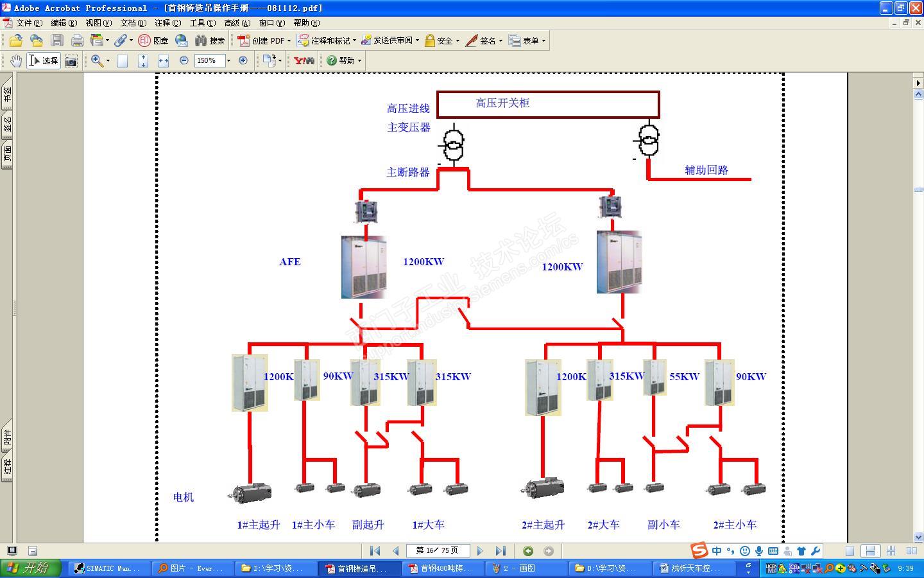This screenshot has width=924, height=578.
Task: Open the 工具 menu
Action: pyautogui.click(x=202, y=22)
